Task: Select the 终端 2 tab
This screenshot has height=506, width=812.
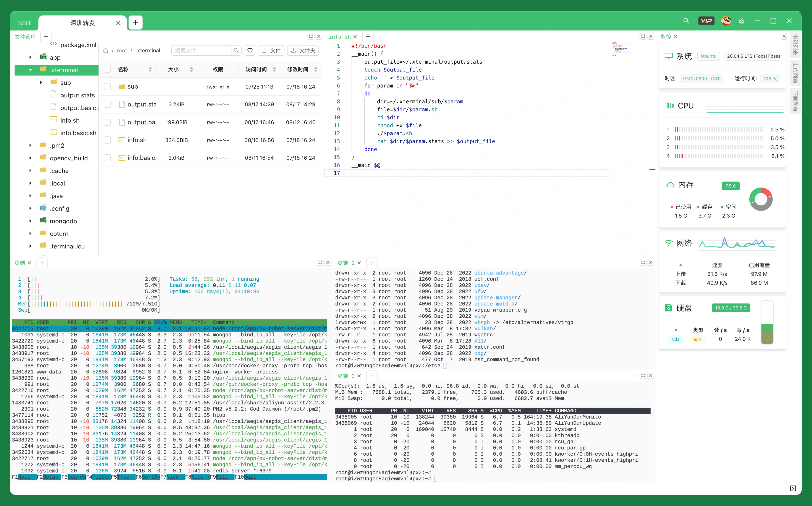Action: tap(346, 263)
